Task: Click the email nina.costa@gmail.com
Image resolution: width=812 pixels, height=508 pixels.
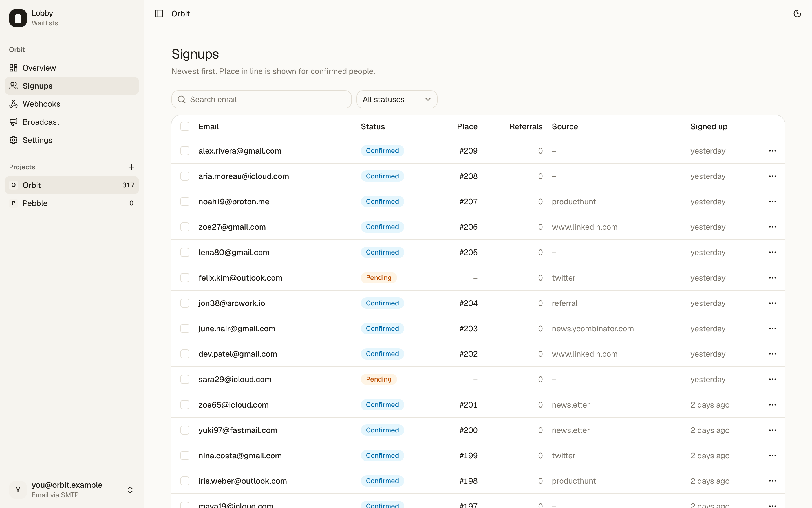Action: [x=240, y=456]
